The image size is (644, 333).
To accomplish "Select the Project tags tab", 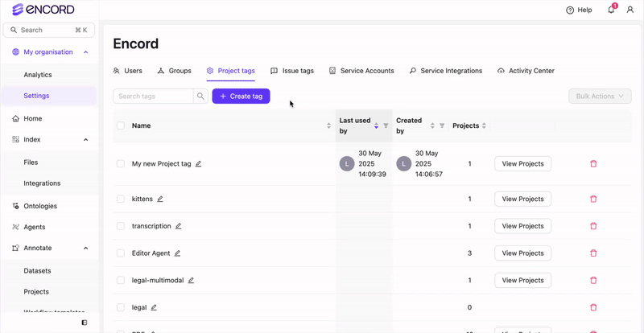I will click(x=231, y=71).
